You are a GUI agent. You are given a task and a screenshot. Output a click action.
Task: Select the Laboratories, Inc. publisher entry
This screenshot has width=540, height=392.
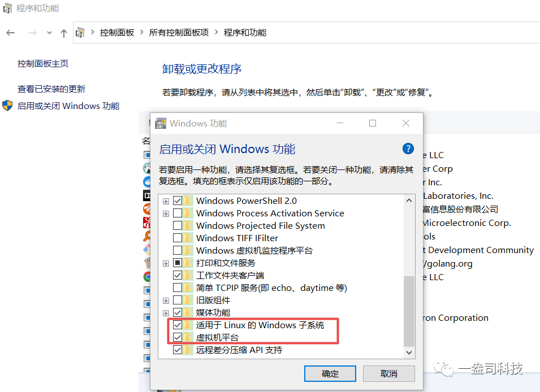(458, 196)
